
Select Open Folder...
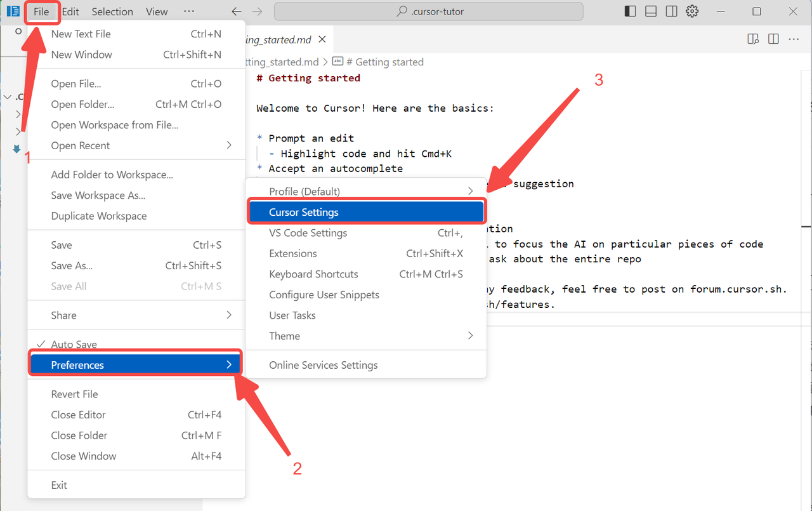tap(136, 104)
